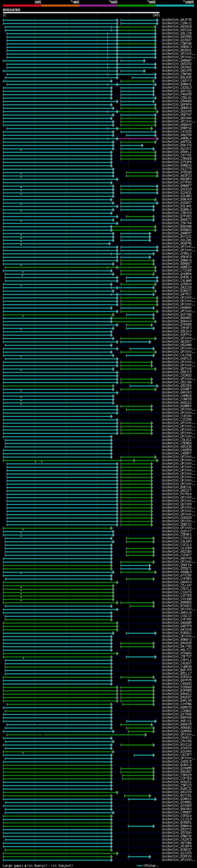
Task: Click hit UniRef100_A7TPG0
Action: (x=177, y=182)
